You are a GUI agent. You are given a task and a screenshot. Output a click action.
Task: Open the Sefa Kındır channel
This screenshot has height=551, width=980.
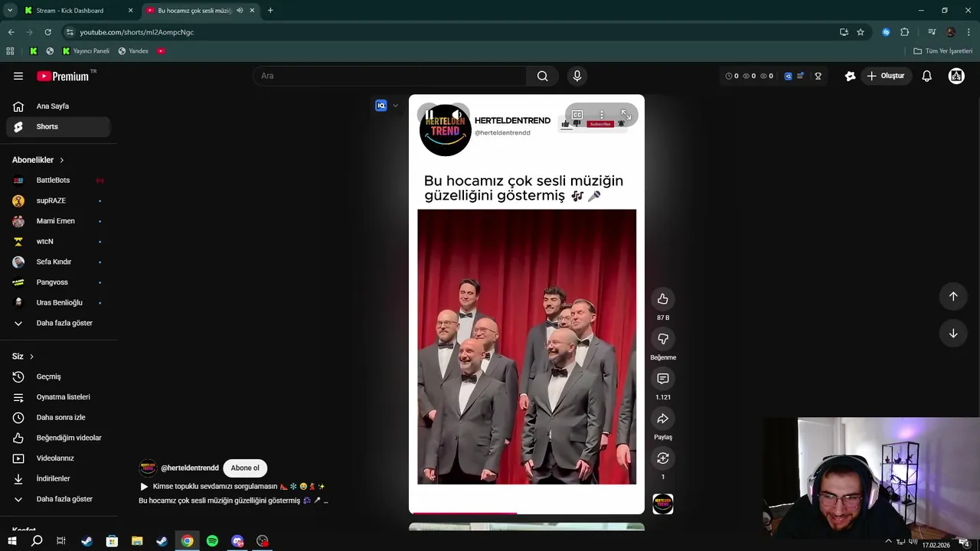pyautogui.click(x=58, y=262)
